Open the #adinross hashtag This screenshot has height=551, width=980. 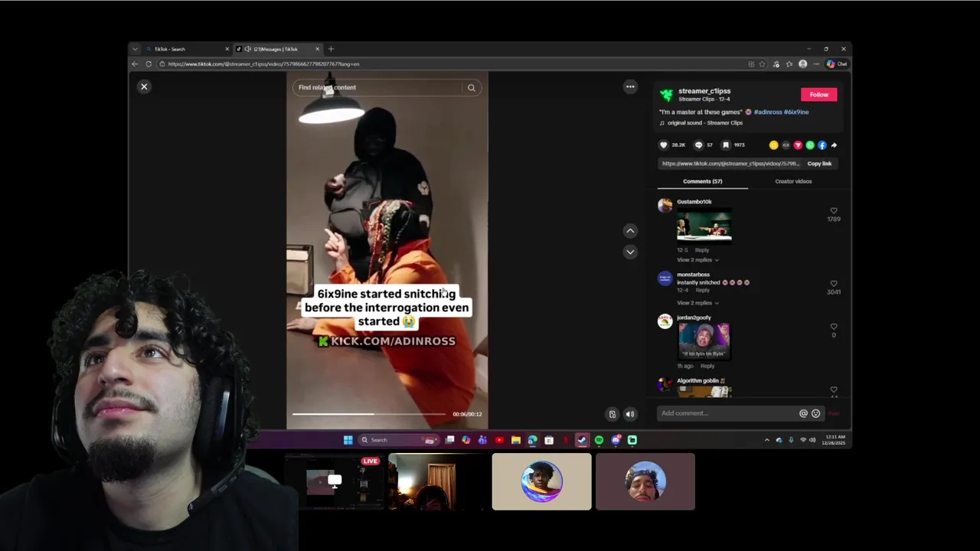coord(768,112)
